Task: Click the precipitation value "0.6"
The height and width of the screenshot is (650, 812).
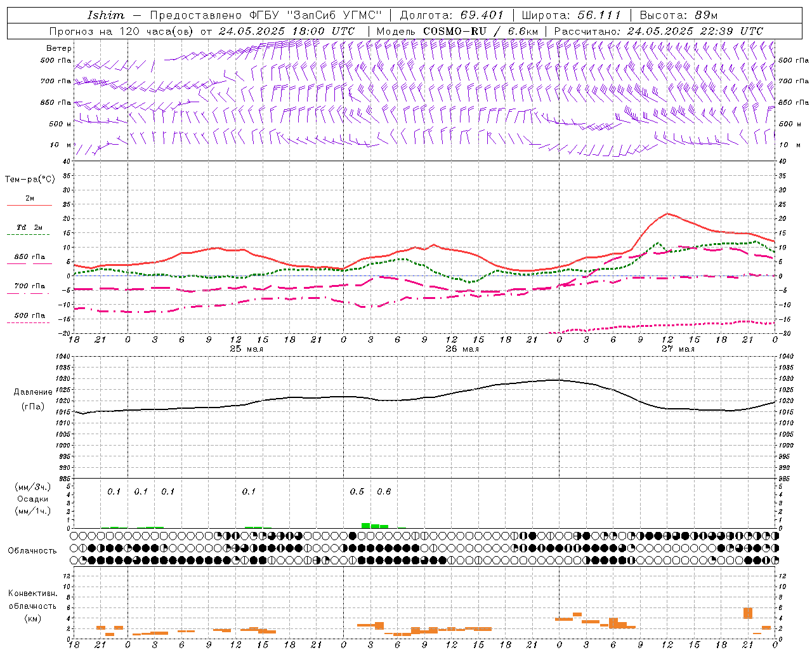Action: (384, 491)
